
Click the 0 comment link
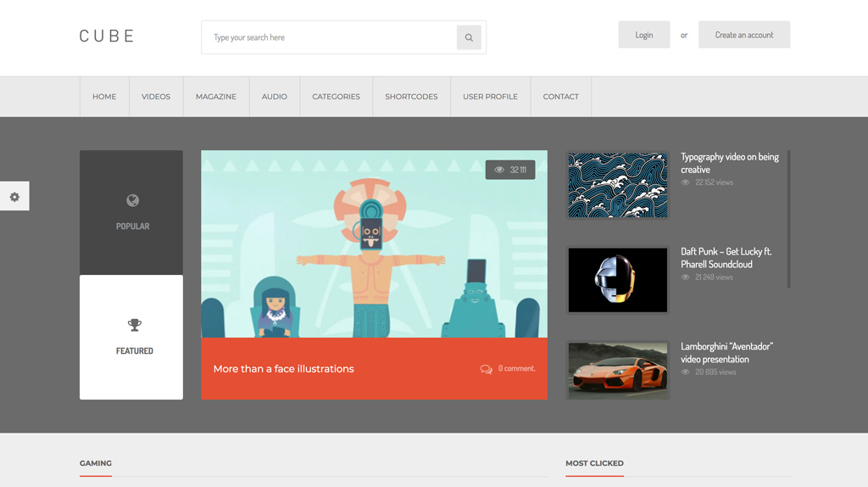516,368
